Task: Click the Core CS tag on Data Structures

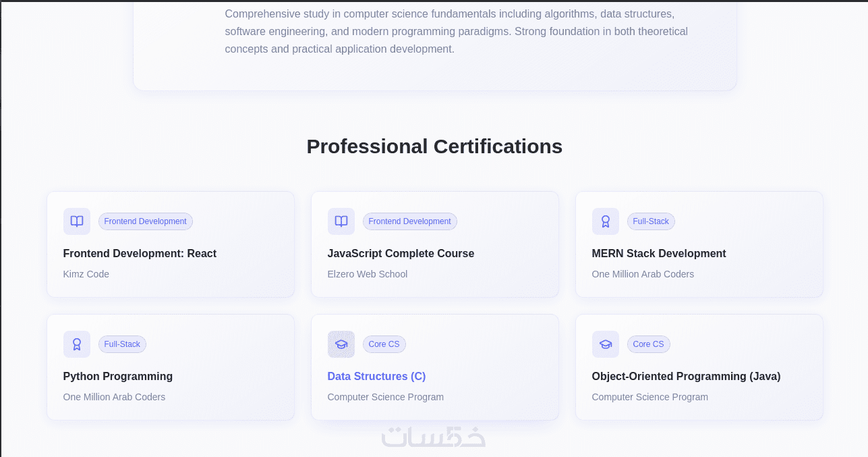Action: tap(384, 344)
